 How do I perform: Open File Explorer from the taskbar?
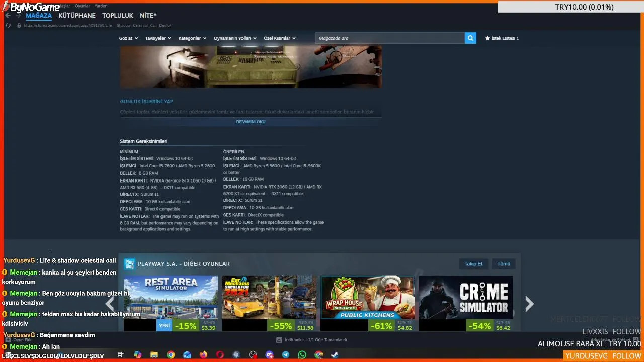click(x=154, y=355)
